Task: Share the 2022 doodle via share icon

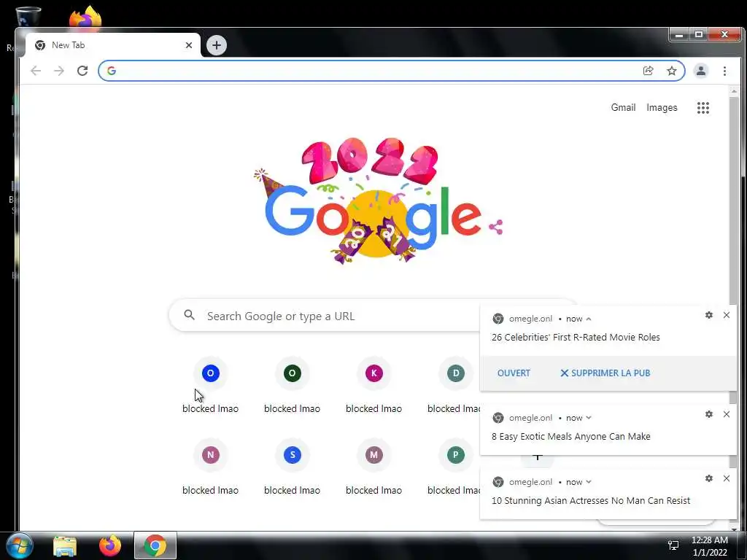Action: [496, 227]
